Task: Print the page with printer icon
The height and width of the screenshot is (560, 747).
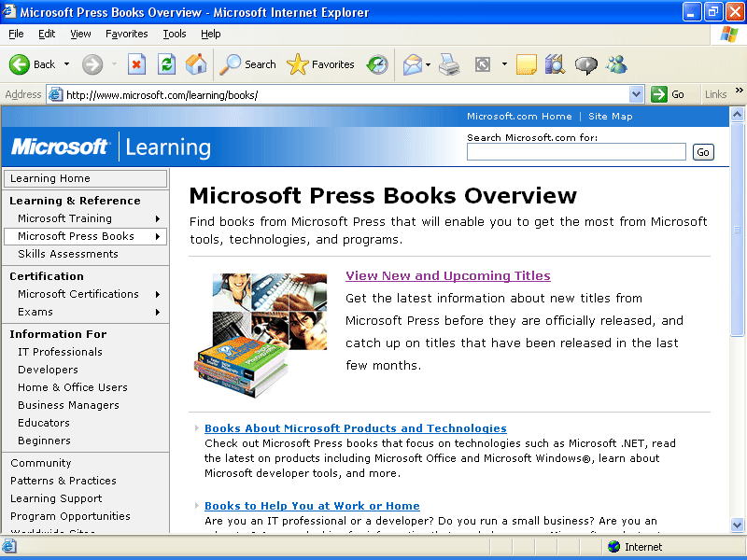Action: (449, 64)
